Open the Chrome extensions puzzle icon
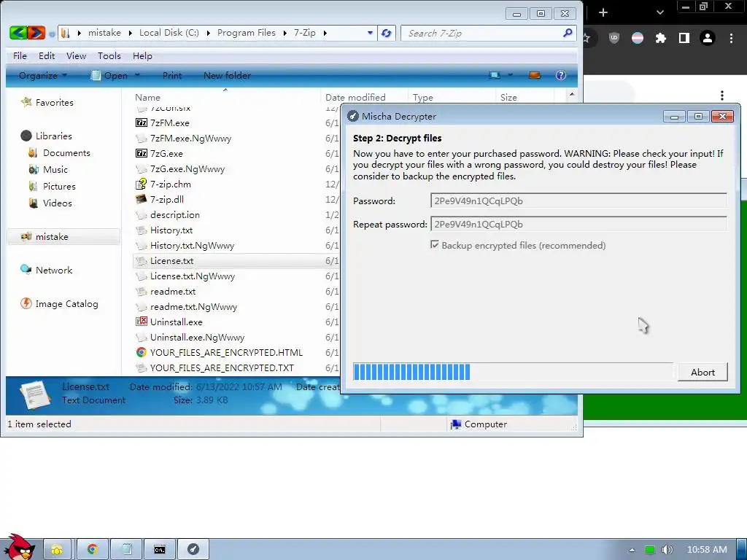Viewport: 747px width, 560px height. pos(660,38)
